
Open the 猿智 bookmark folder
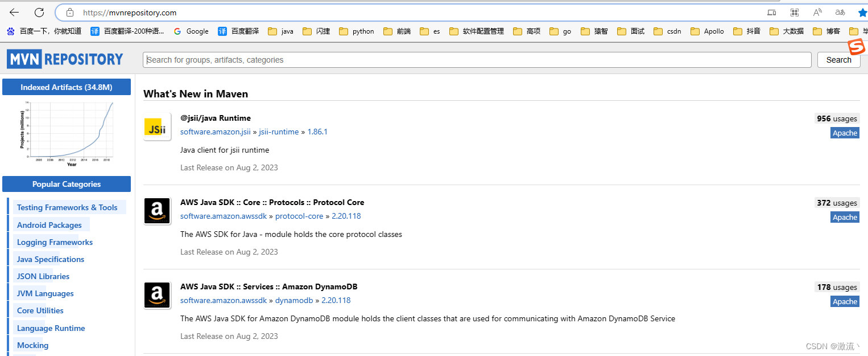pyautogui.click(x=594, y=31)
